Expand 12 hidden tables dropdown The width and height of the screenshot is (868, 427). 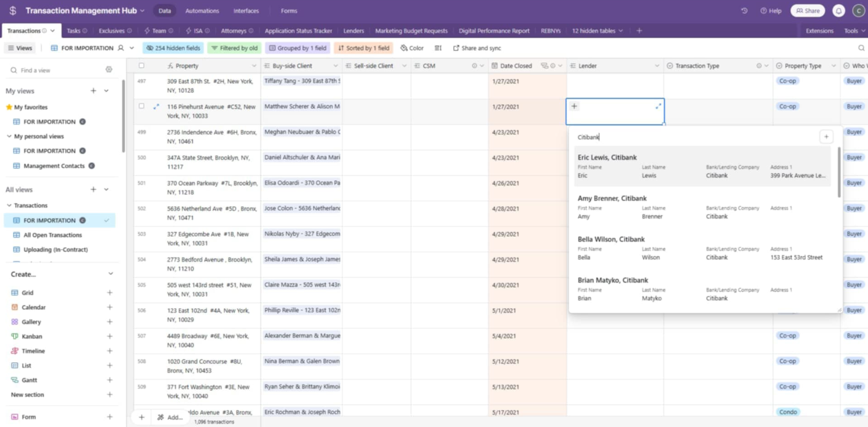(x=597, y=31)
